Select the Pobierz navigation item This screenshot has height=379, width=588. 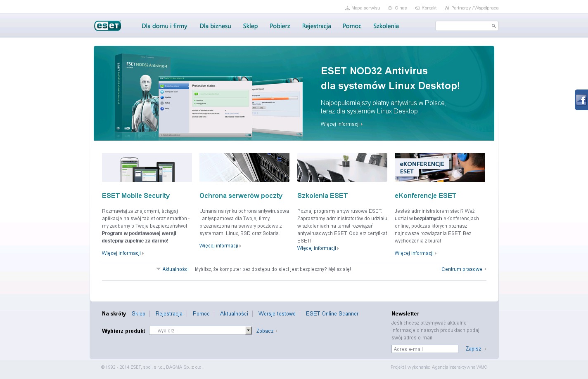(x=280, y=26)
